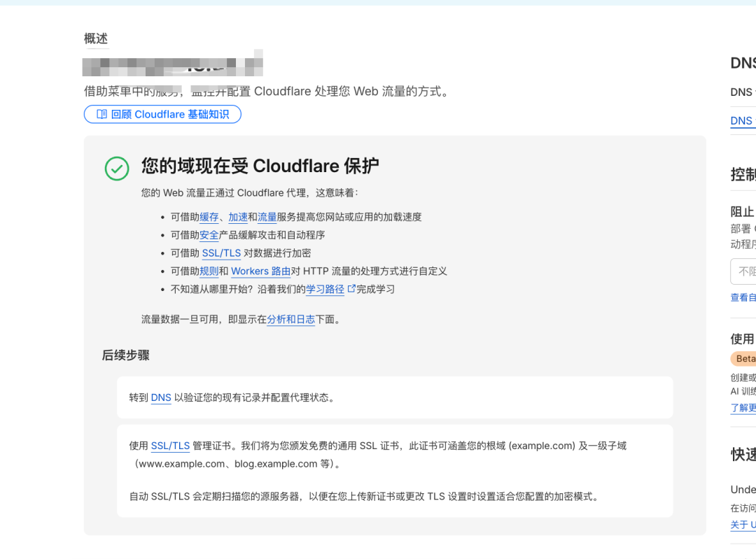Click the 关于 link at the sidebar bottom
The image size is (756, 559).
click(743, 525)
